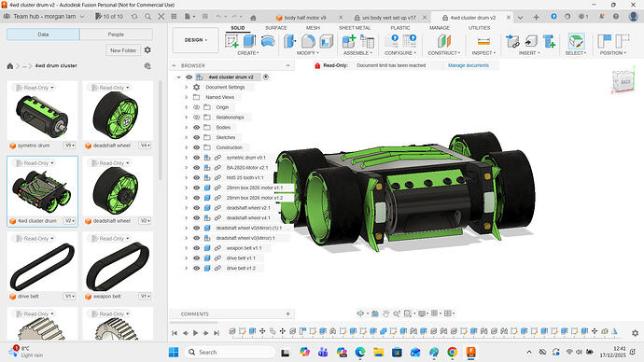Open Google Chrome from the taskbar
Screen dimensions: 644x362
click(452, 352)
